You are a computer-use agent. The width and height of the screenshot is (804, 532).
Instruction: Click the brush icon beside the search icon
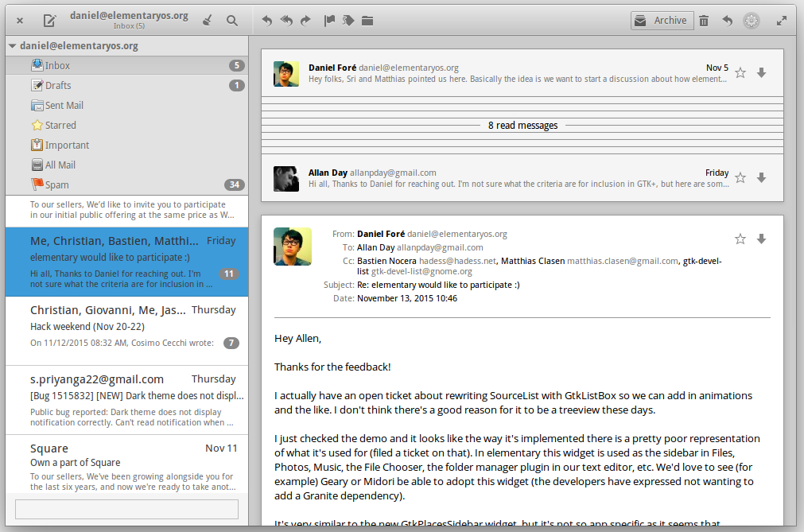click(x=208, y=21)
